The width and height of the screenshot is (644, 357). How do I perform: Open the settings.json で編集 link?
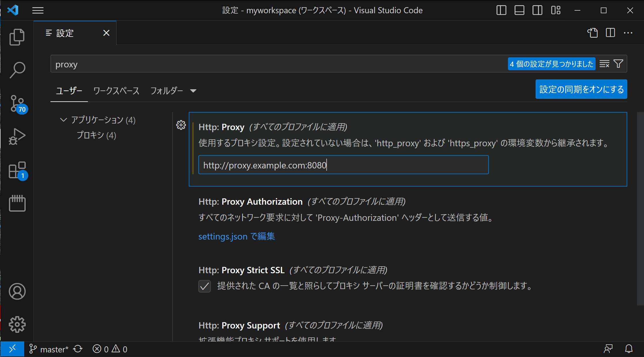236,236
